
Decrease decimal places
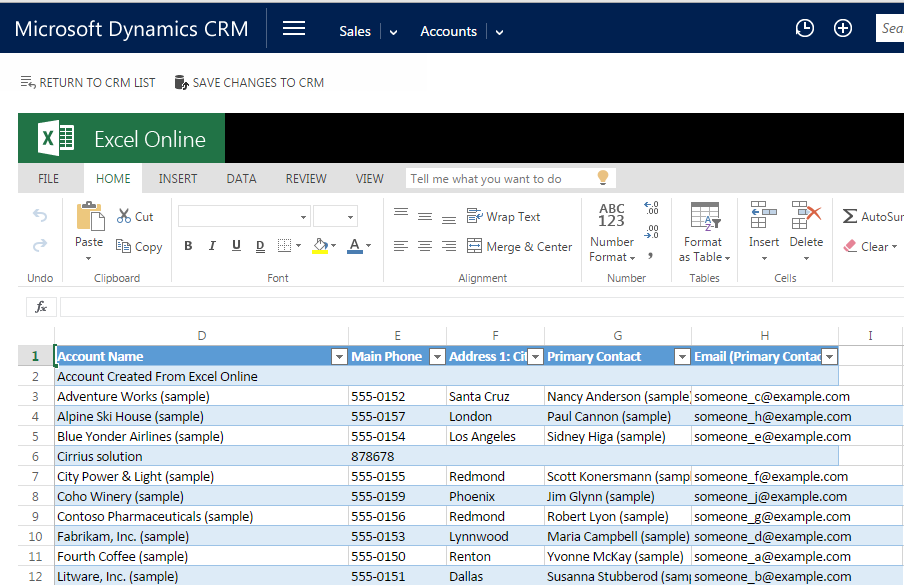pyautogui.click(x=651, y=232)
